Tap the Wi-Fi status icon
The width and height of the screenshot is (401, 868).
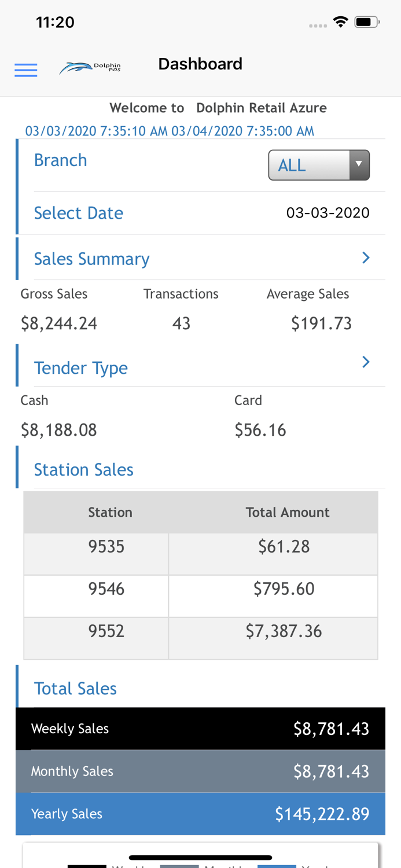(340, 23)
